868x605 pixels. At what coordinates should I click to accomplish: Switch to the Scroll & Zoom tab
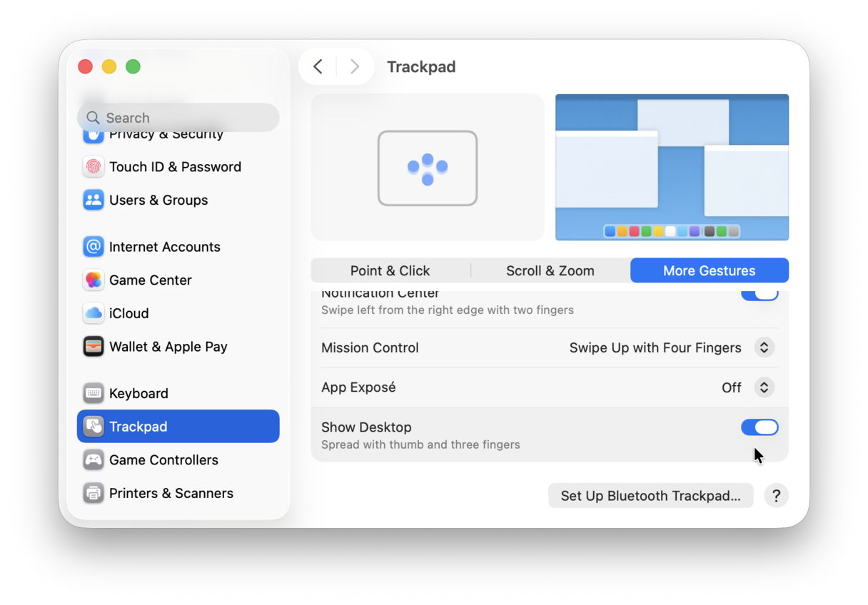pyautogui.click(x=550, y=270)
